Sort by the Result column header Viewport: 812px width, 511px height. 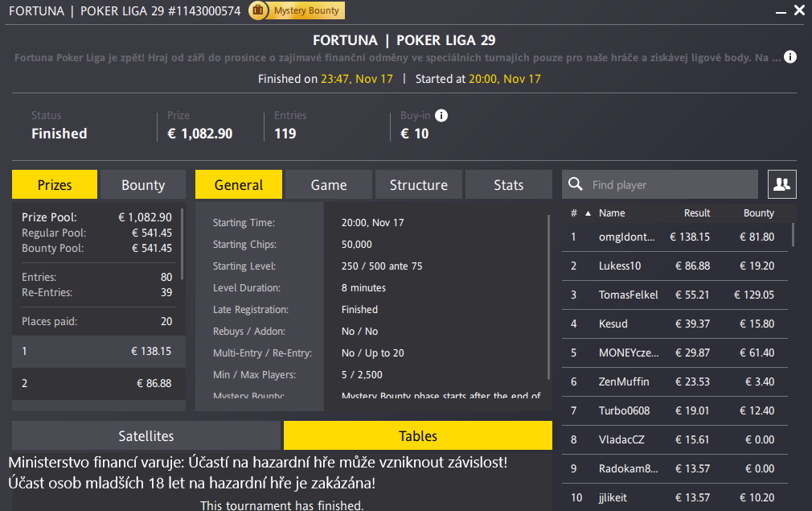click(697, 213)
